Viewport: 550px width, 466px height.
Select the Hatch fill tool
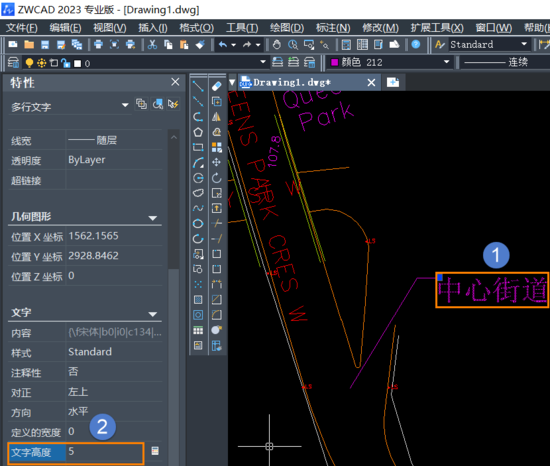[x=198, y=299]
